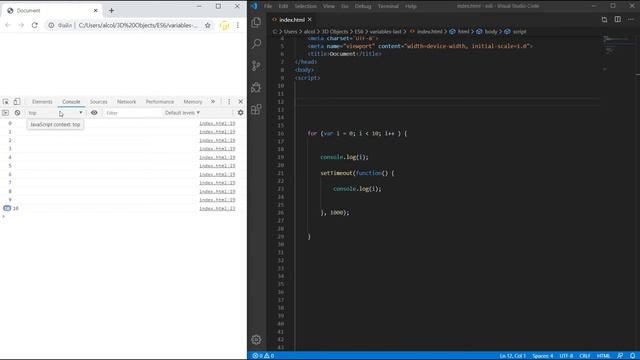Click the script breadcrumb segment
Image resolution: width=640 pixels, height=360 pixels.
pos(519,31)
